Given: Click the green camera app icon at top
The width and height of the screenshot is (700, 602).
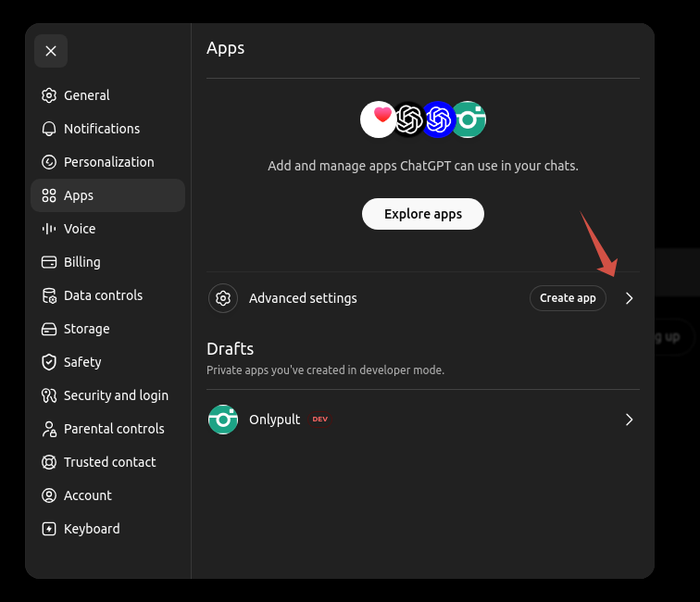Looking at the screenshot, I should coord(469,119).
